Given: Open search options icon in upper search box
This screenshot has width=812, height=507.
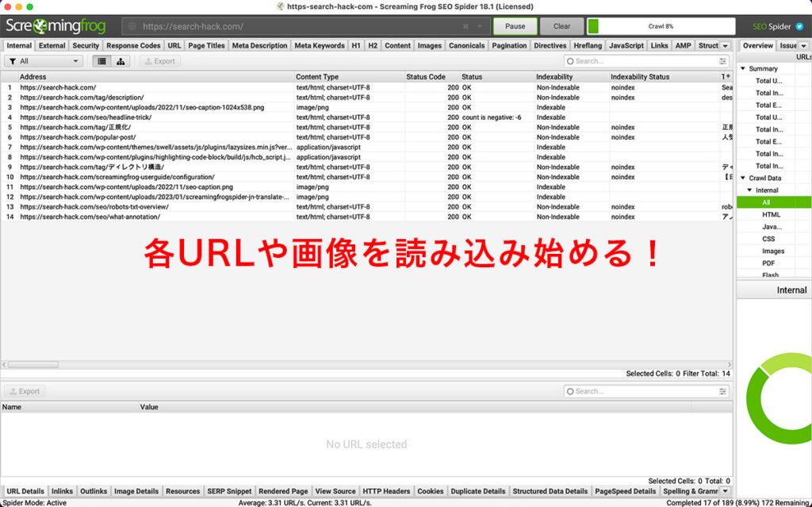Looking at the screenshot, I should (723, 61).
